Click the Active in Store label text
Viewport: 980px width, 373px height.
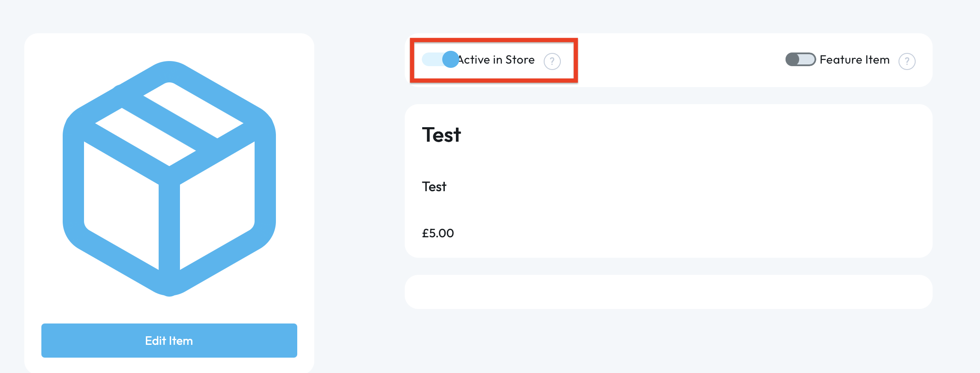(497, 60)
